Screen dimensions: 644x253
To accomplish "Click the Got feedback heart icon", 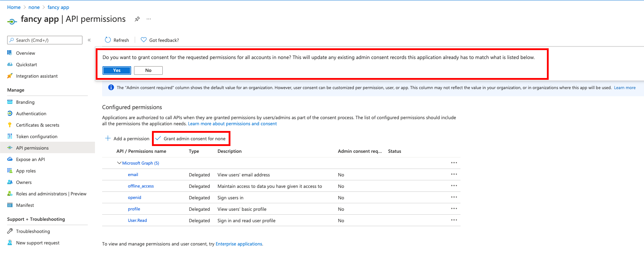I will coord(144,40).
